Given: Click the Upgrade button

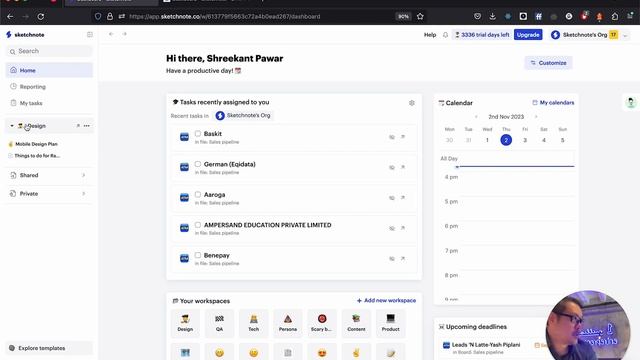Looking at the screenshot, I should click(528, 35).
